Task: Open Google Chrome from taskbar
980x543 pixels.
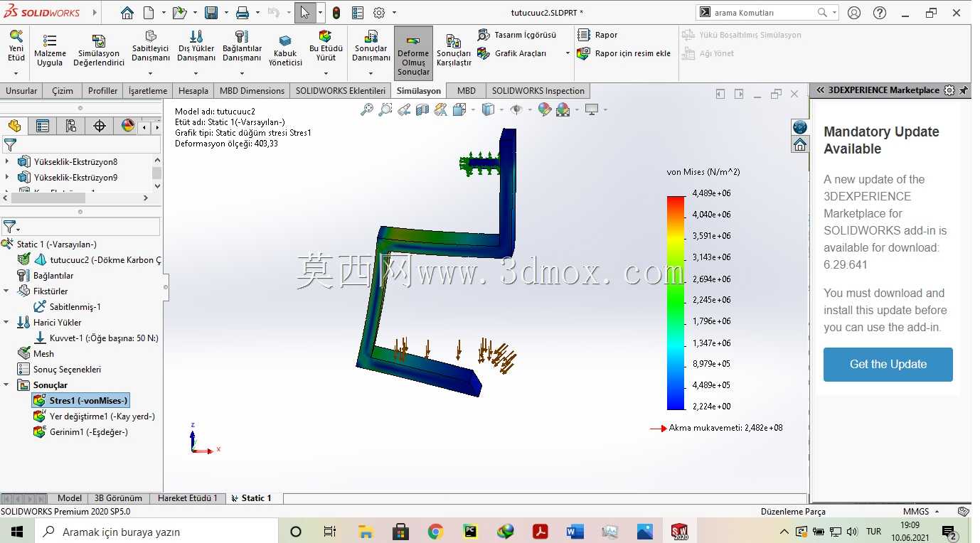Action: point(436,531)
